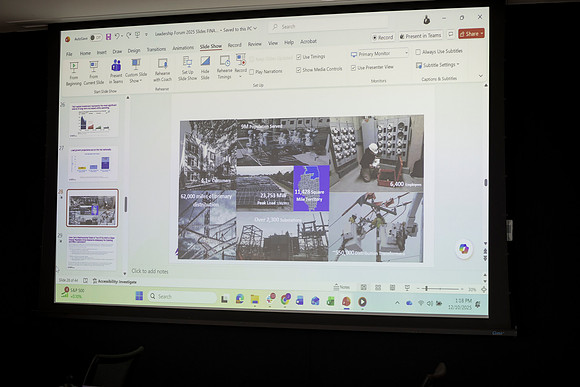Show hidden system tray icons
Viewport: 580px width, 387px height.
tap(397, 303)
